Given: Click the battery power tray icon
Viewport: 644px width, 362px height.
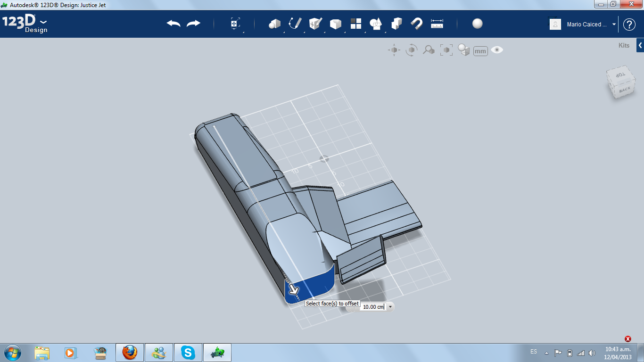Looking at the screenshot, I should coord(570,353).
